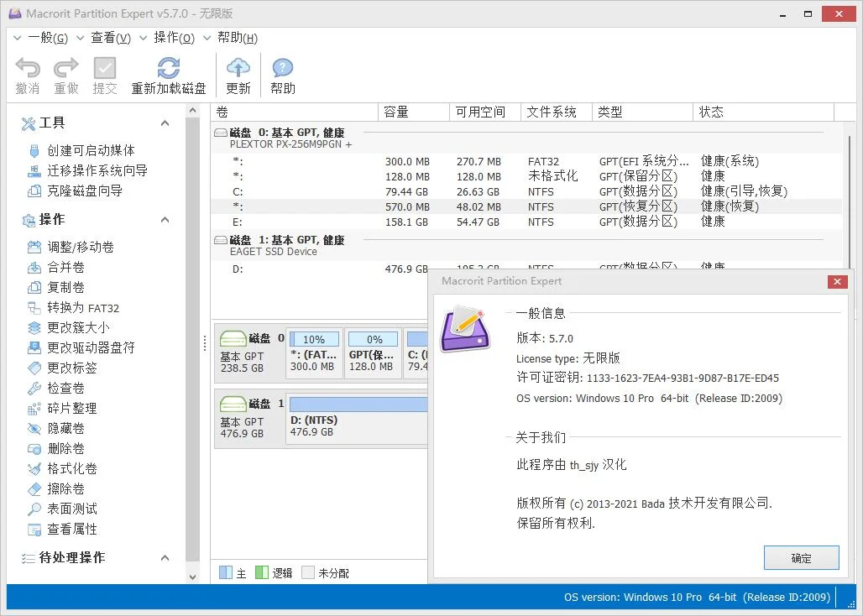Click the 更新 (Update) toolbar icon

click(238, 74)
